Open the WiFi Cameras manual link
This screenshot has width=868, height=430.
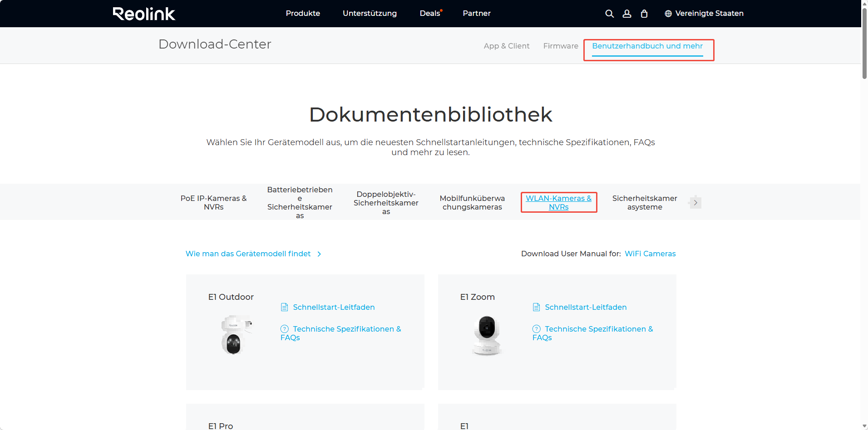pos(650,254)
